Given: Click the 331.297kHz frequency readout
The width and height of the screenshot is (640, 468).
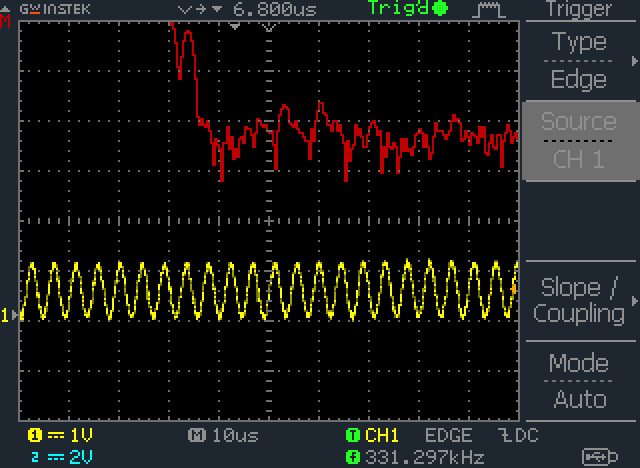Looking at the screenshot, I should [x=424, y=457].
